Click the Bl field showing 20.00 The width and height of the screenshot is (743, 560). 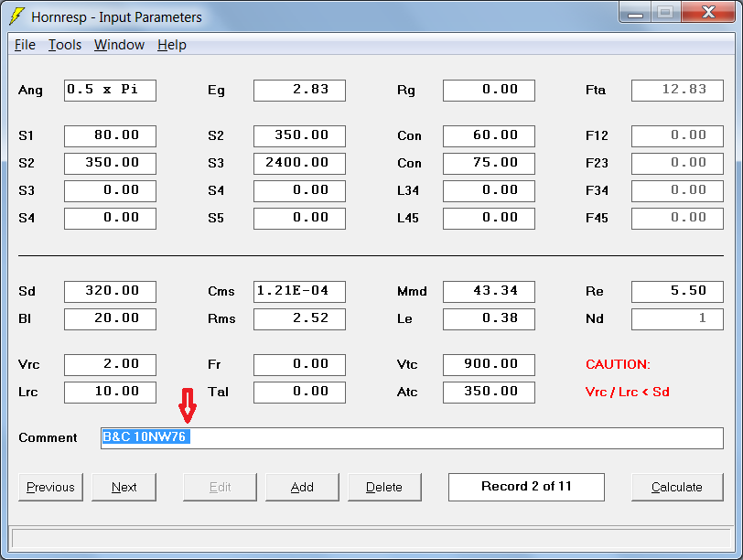pyautogui.click(x=110, y=318)
